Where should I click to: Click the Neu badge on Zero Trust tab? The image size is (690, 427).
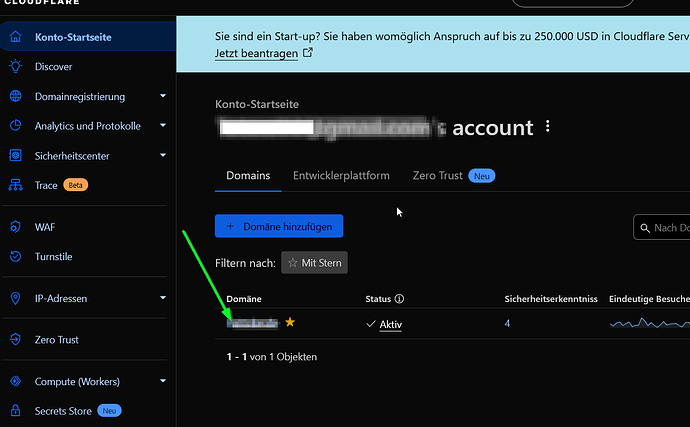[x=482, y=176]
